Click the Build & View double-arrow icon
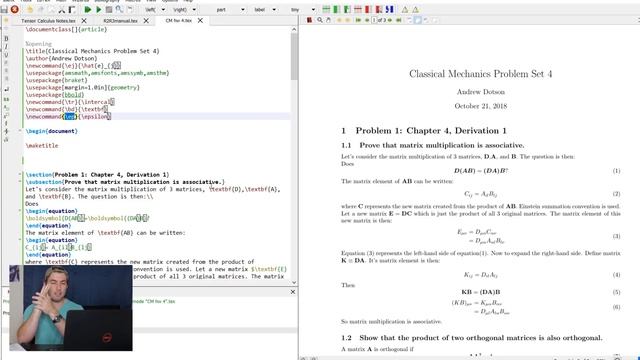 [x=88, y=9]
